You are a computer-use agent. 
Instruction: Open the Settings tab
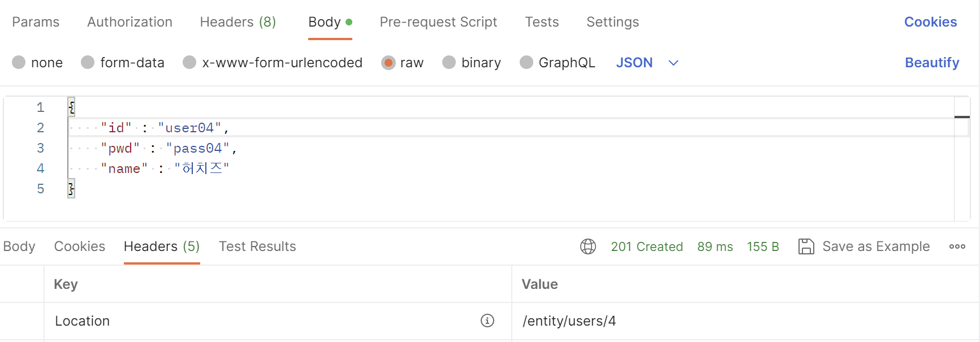(x=612, y=22)
